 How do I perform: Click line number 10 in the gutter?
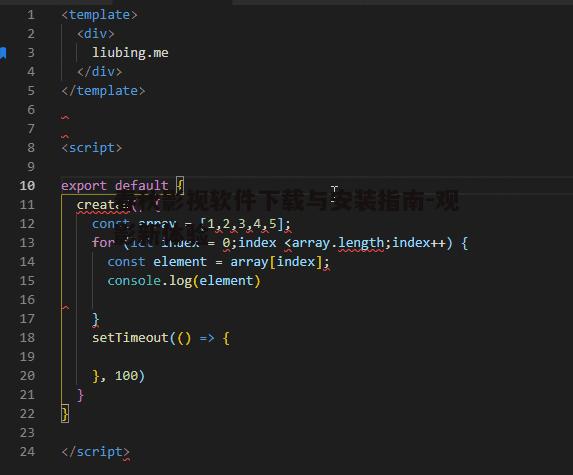pyautogui.click(x=27, y=186)
